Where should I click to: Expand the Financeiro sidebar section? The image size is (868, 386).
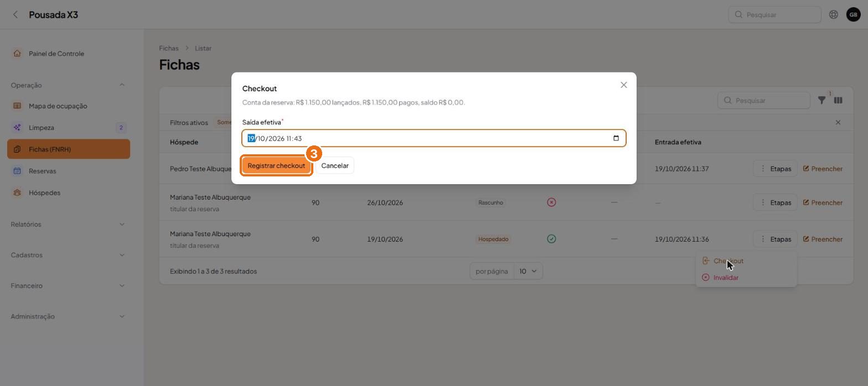(68, 286)
